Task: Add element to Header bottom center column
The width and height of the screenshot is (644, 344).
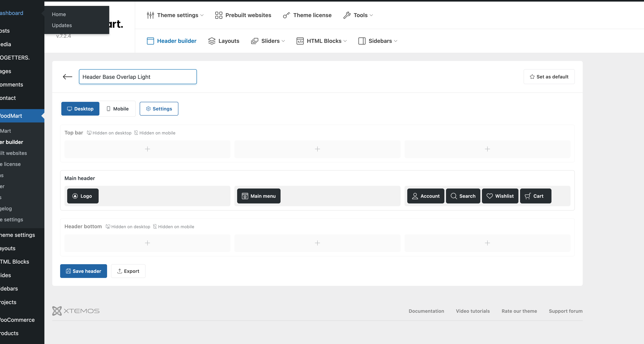Action: tap(317, 243)
